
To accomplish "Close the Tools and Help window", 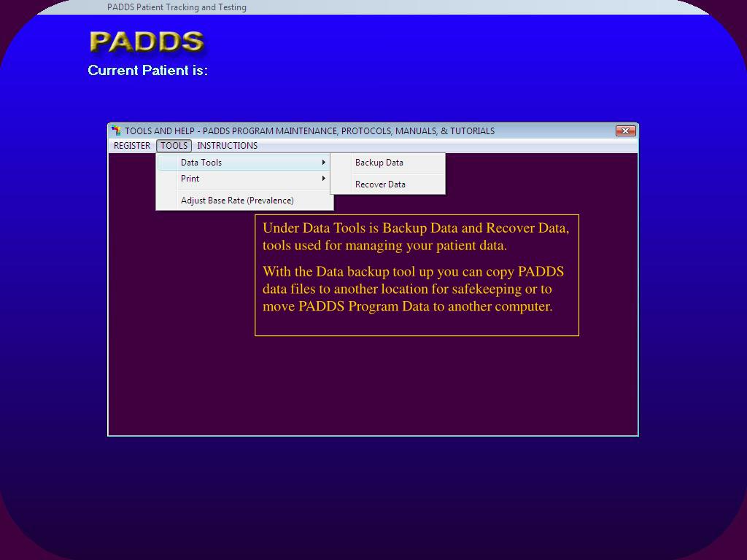I will [x=625, y=131].
